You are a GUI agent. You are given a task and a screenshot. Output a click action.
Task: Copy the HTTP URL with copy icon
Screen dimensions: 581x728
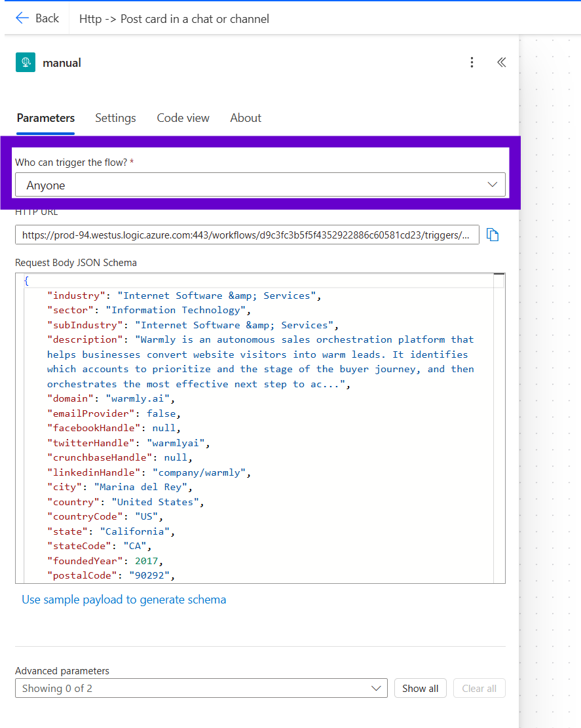tap(493, 235)
